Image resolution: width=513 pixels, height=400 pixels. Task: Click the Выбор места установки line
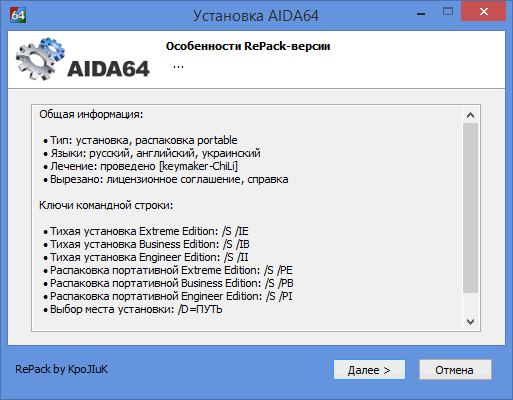[133, 309]
